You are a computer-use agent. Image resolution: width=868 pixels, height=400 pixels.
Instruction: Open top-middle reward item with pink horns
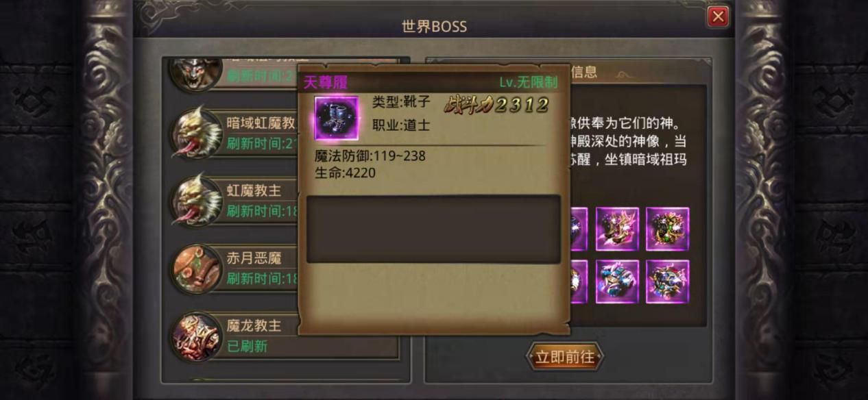click(x=617, y=229)
